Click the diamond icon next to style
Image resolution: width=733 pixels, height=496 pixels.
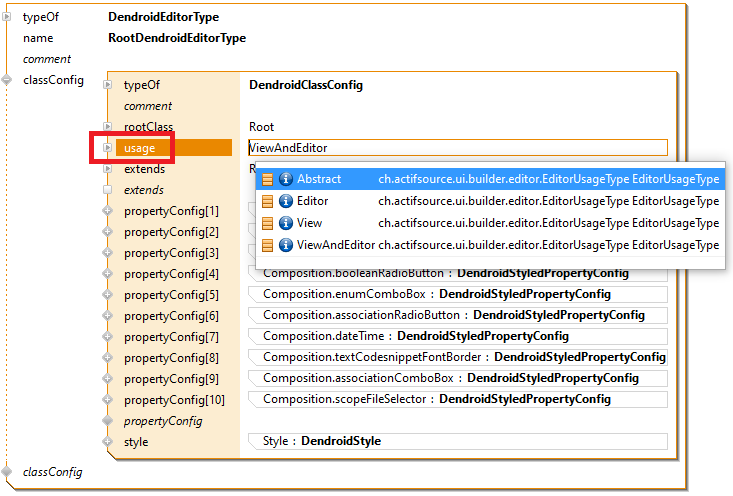[108, 442]
